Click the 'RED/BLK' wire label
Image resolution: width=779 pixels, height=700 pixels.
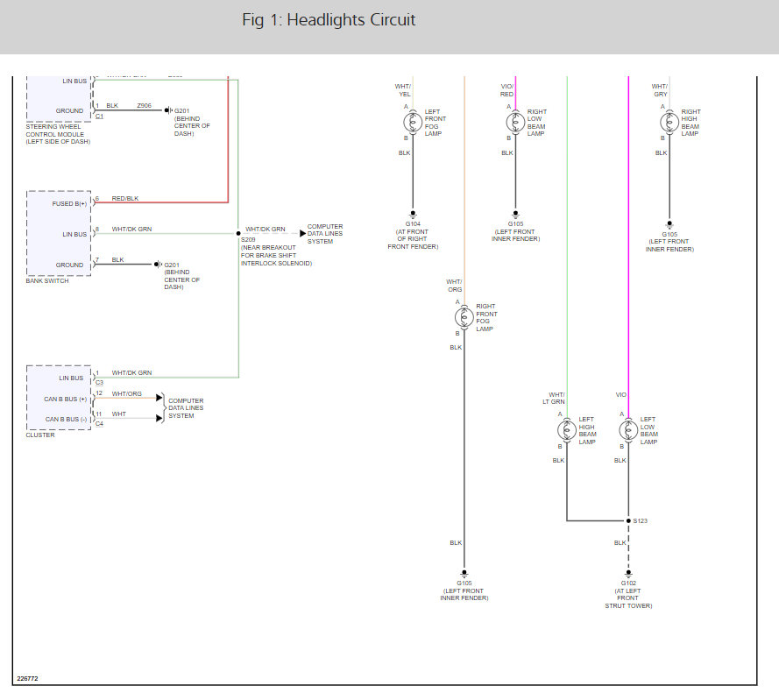tap(125, 198)
